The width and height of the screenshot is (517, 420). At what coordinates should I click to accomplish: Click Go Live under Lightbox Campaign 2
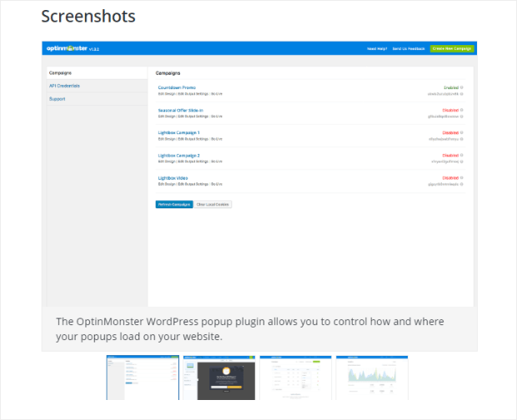click(x=217, y=162)
